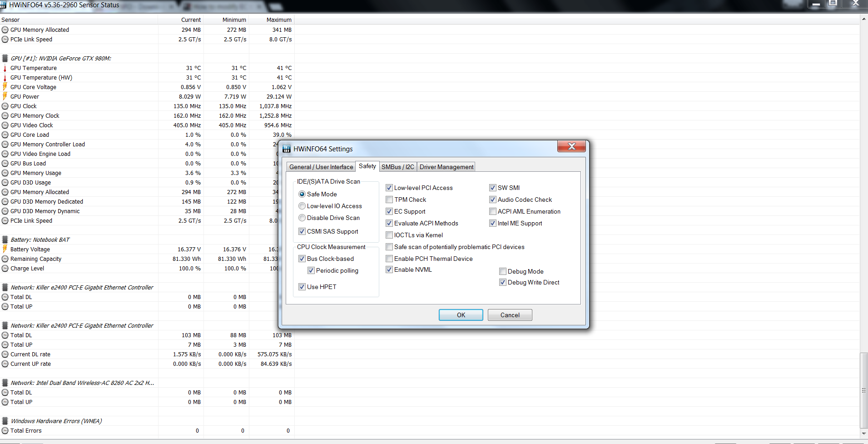The image size is (868, 444).
Task: Click the GPU Core Voltage lightning icon
Action: point(5,87)
